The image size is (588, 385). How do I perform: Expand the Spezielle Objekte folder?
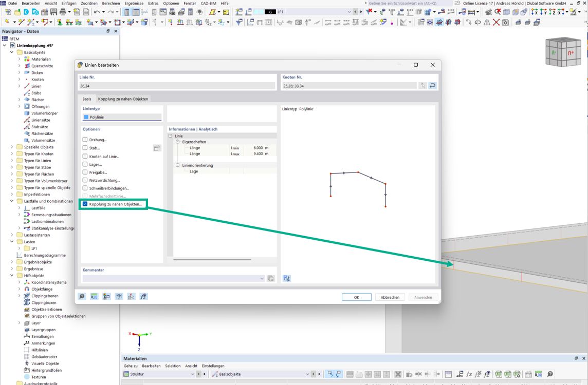tap(12, 147)
